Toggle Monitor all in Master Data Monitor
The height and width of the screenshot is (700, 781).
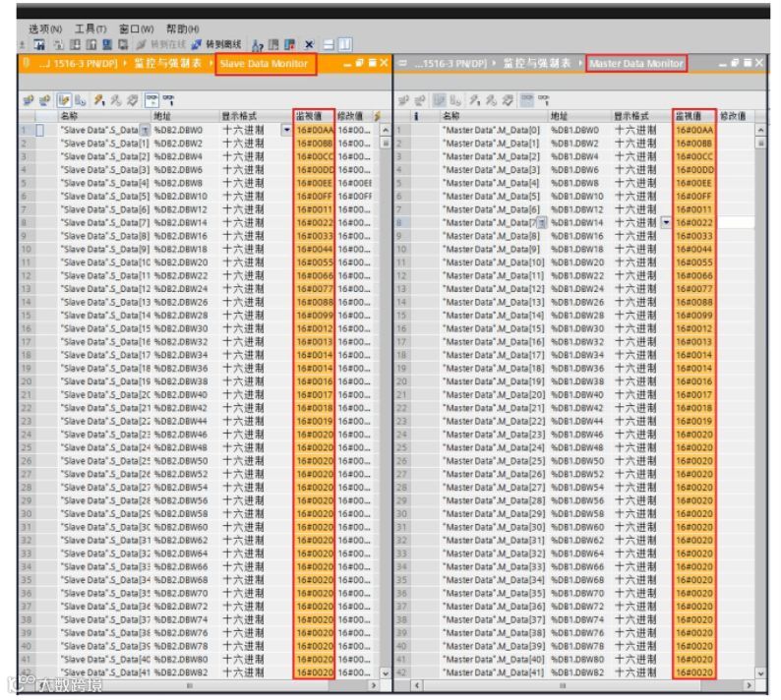coord(526,100)
